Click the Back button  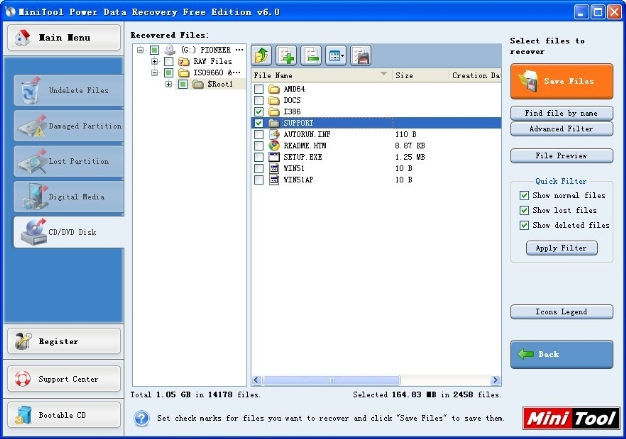coord(561,354)
